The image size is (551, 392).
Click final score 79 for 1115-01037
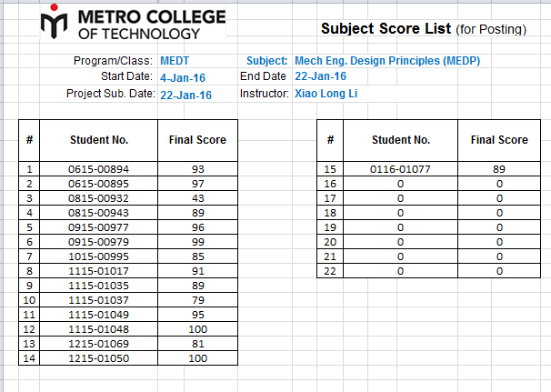[x=197, y=300]
